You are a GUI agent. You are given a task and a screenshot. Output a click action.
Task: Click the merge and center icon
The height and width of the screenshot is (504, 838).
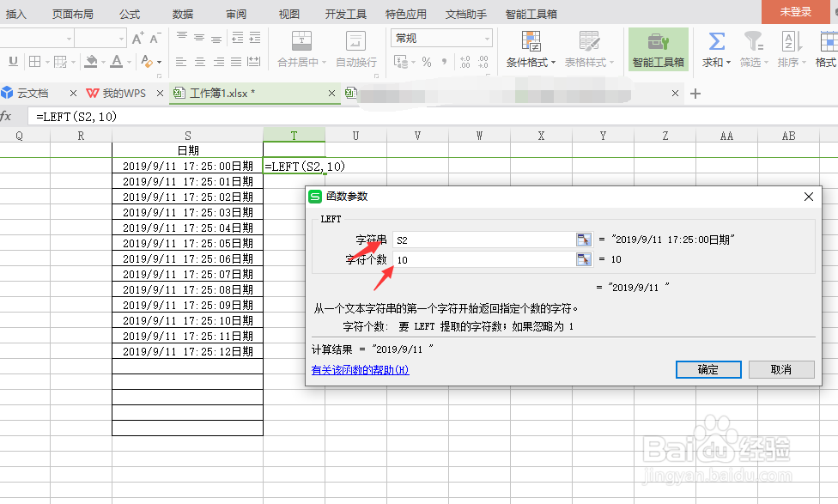(301, 40)
